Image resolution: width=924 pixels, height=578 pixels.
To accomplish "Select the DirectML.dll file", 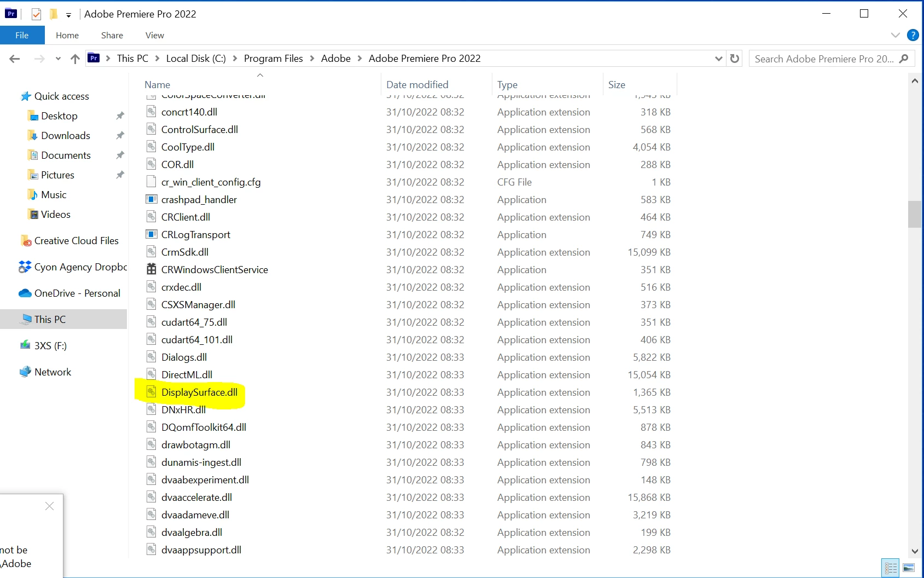I will (x=187, y=375).
